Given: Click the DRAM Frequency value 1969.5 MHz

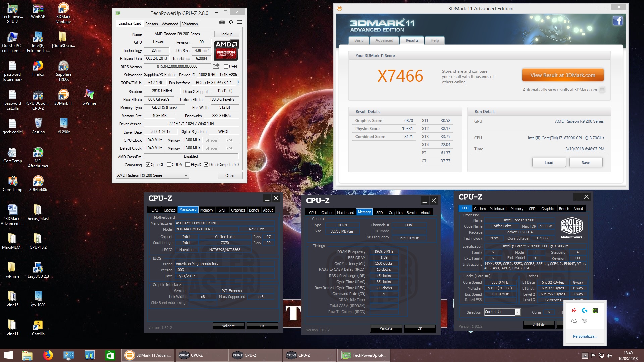Looking at the screenshot, I should click(x=384, y=251).
